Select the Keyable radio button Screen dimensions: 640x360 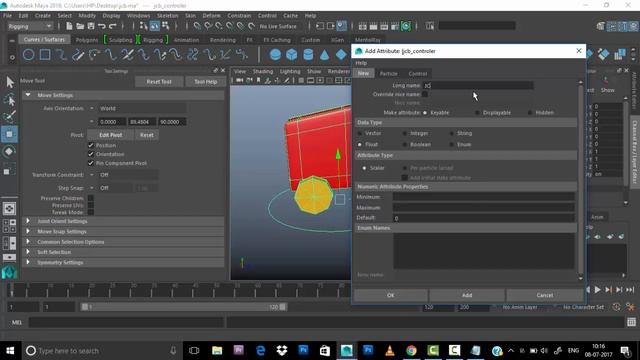coord(425,113)
